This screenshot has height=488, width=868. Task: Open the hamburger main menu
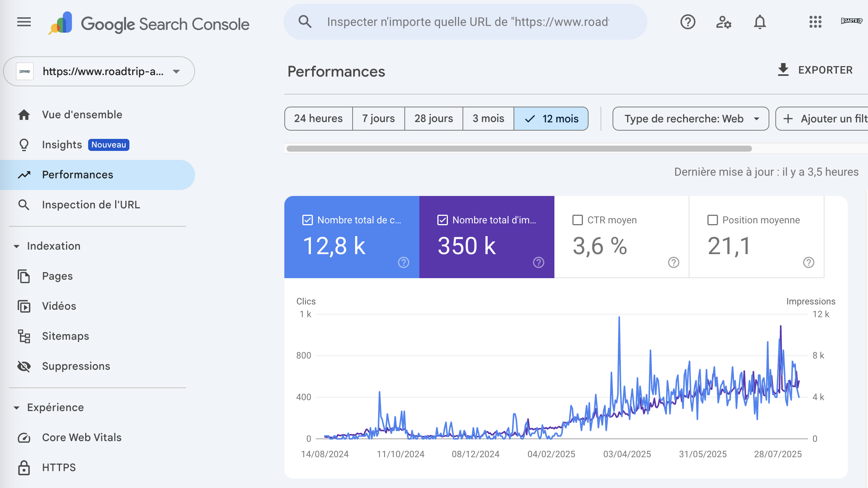(x=24, y=22)
